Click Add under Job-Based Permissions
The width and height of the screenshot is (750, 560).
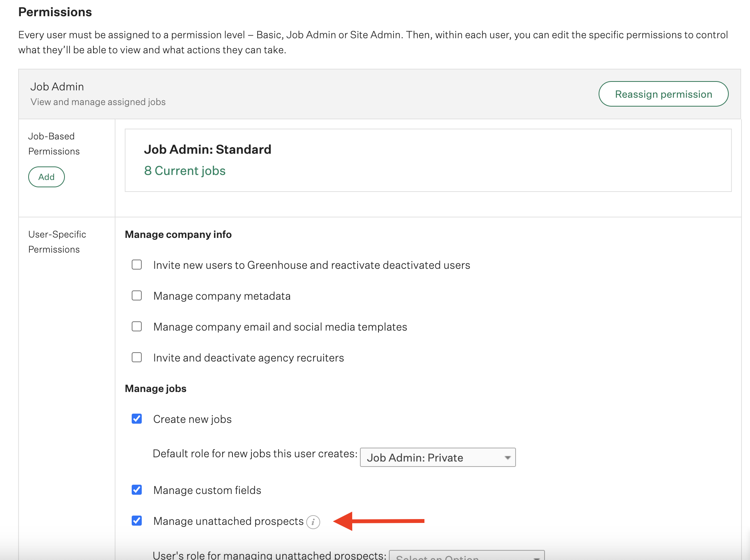(x=46, y=177)
